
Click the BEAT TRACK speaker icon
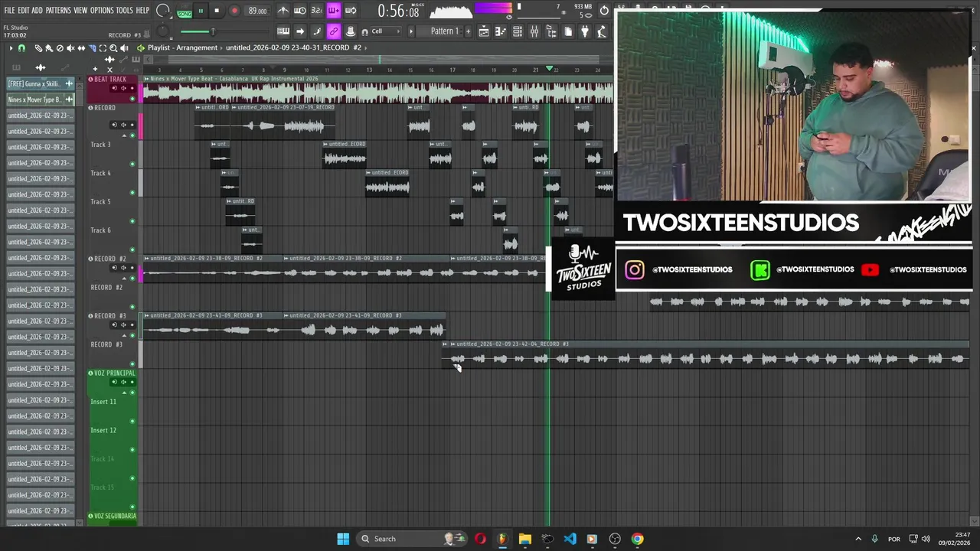[123, 88]
